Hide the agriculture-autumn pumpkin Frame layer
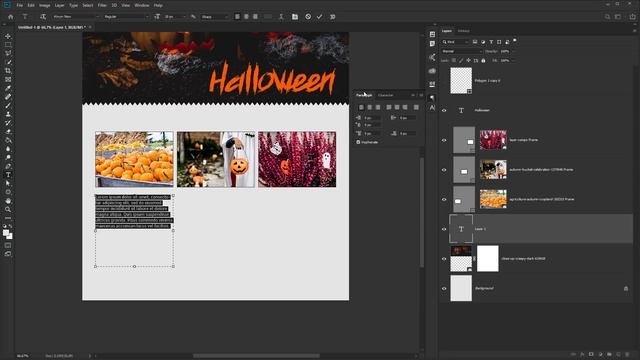This screenshot has height=360, width=640. coord(444,200)
